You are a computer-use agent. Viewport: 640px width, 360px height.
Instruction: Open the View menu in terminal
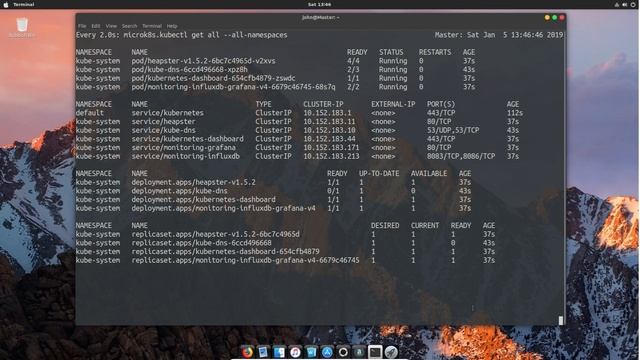pyautogui.click(x=111, y=26)
